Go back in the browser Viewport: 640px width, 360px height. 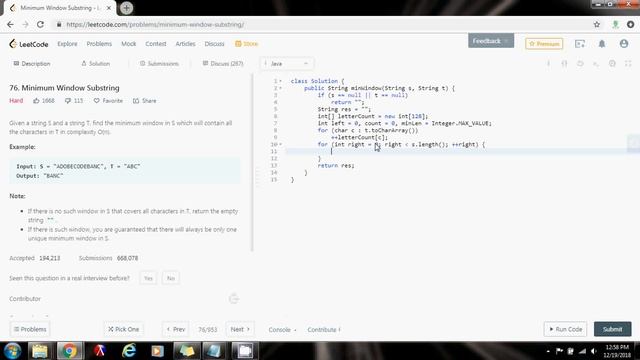coord(10,24)
